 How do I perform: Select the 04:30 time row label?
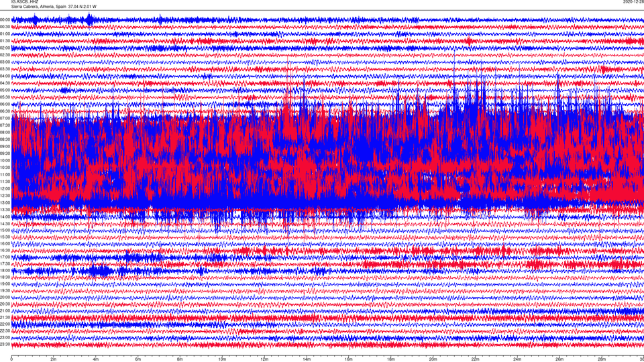tap(5, 83)
